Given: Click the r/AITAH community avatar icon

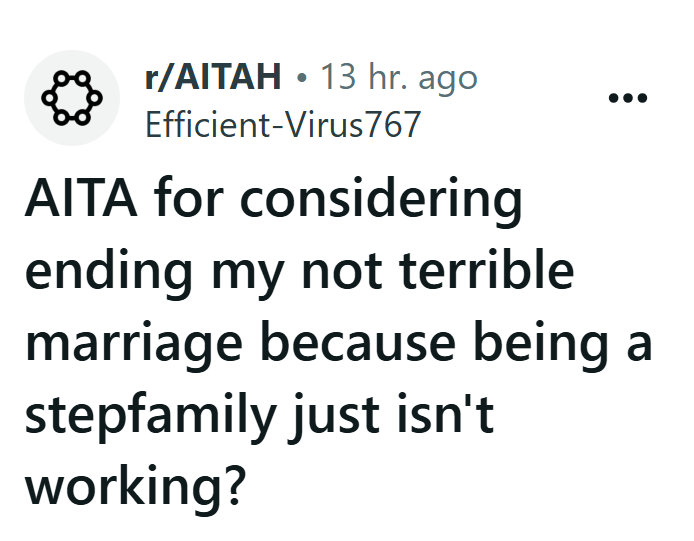Looking at the screenshot, I should click(x=71, y=98).
